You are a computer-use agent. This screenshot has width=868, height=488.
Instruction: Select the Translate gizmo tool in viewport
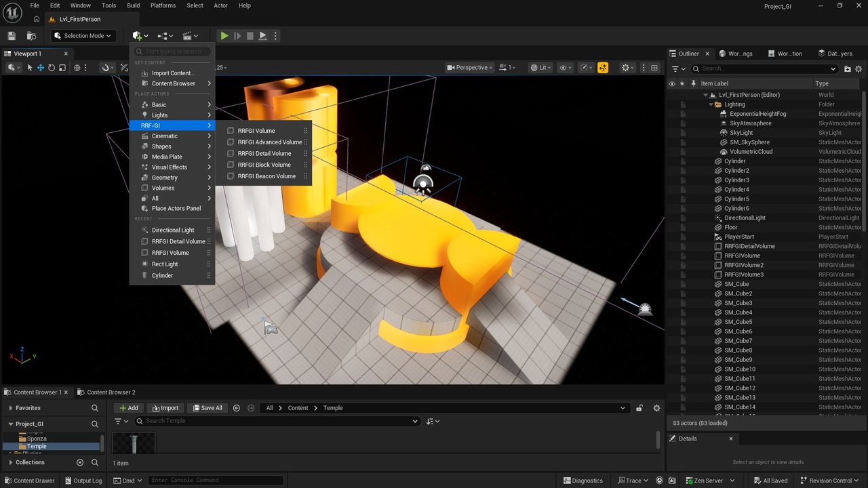click(x=41, y=68)
